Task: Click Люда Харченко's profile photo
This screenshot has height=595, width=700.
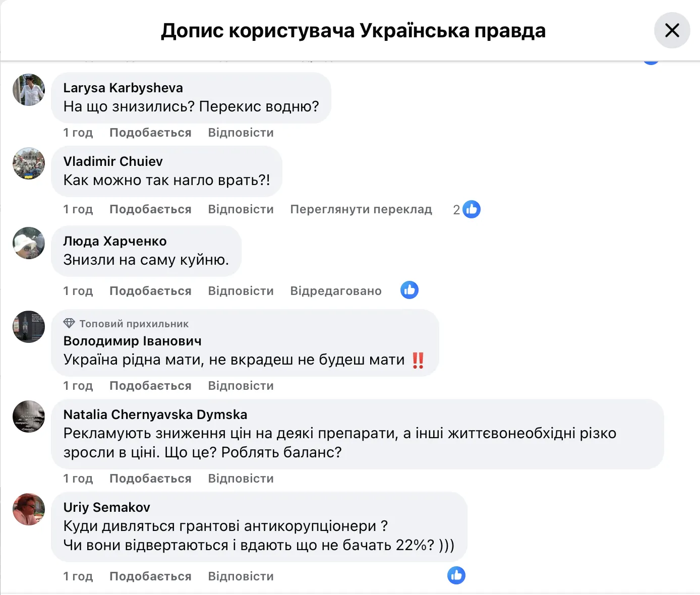Action: coord(29,243)
